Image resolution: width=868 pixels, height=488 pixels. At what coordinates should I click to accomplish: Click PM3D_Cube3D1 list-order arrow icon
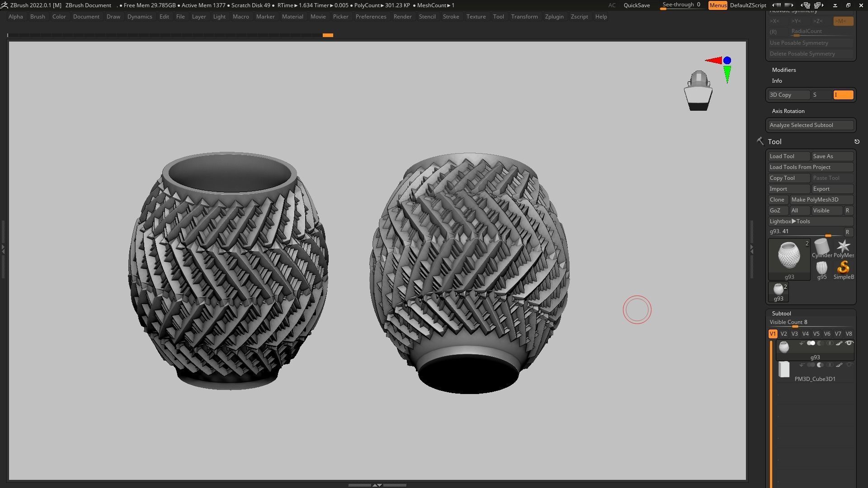(x=802, y=365)
